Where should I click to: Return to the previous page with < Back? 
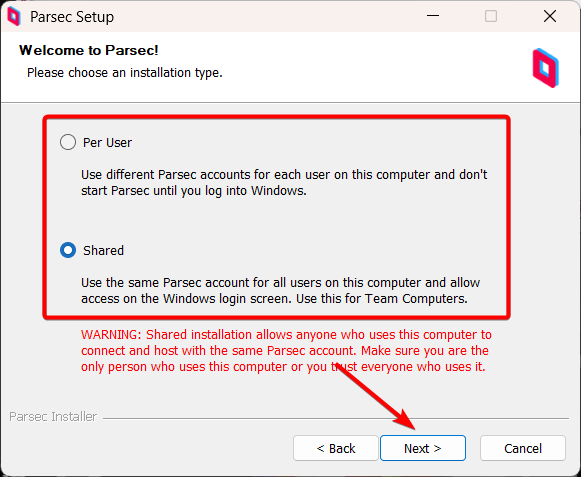[x=336, y=448]
